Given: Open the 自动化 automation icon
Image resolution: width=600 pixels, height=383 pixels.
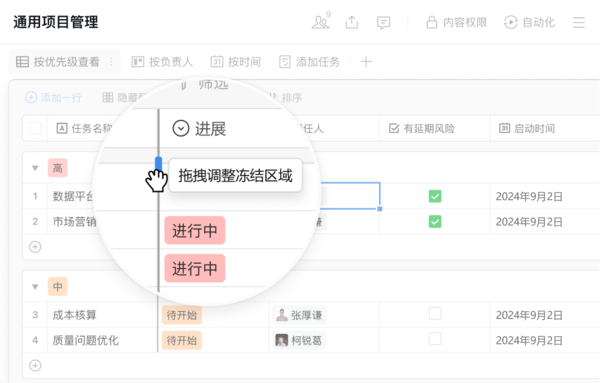Looking at the screenshot, I should [x=510, y=22].
